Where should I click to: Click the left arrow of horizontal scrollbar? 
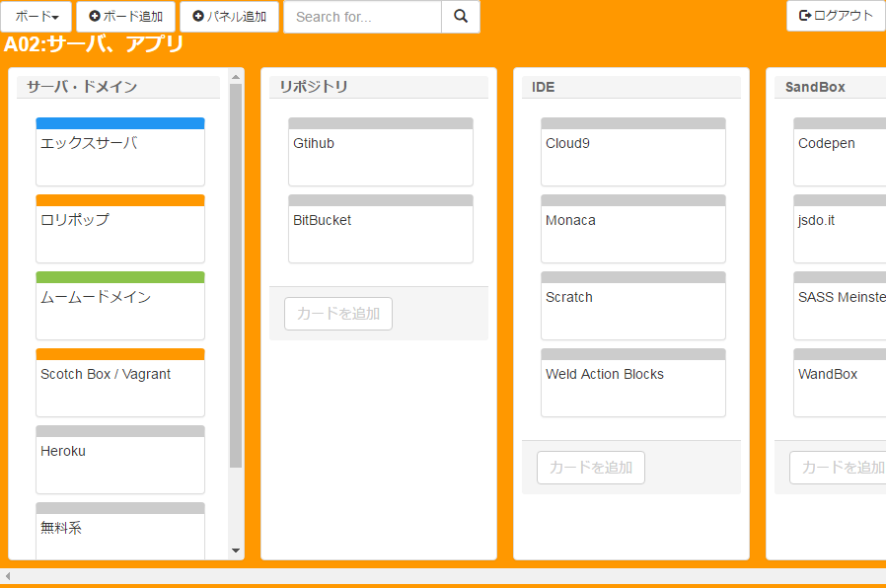coord(7,576)
